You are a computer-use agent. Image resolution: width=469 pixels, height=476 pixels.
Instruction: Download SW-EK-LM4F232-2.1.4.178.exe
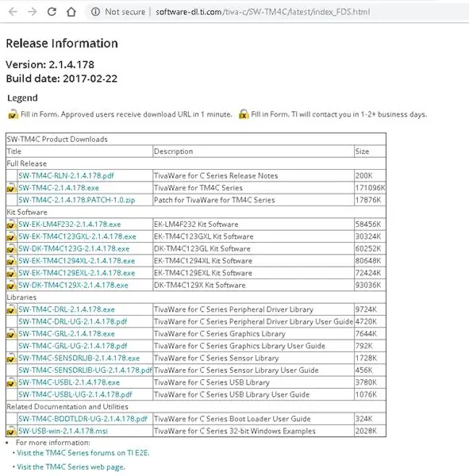[x=70, y=225]
